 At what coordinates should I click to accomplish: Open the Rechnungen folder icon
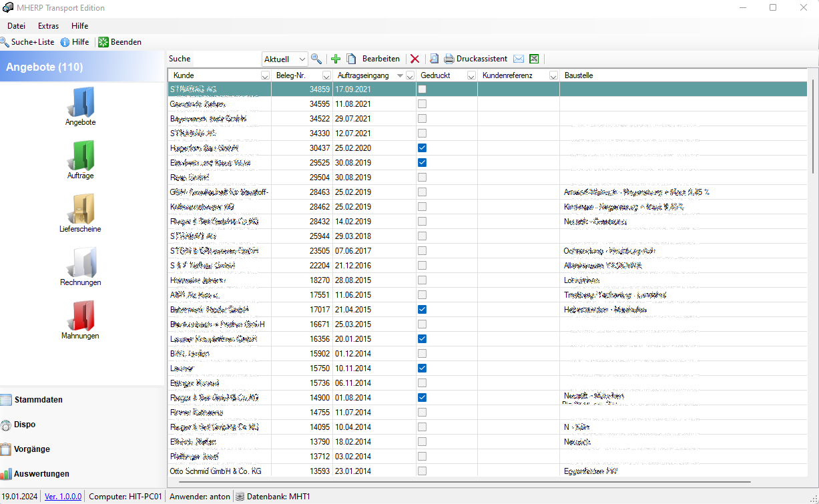click(x=80, y=263)
